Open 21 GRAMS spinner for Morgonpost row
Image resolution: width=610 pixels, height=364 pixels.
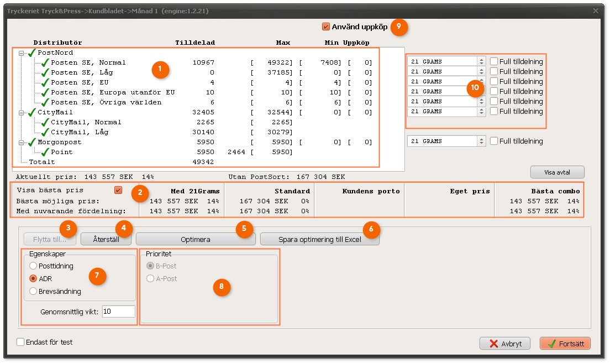tap(481, 141)
